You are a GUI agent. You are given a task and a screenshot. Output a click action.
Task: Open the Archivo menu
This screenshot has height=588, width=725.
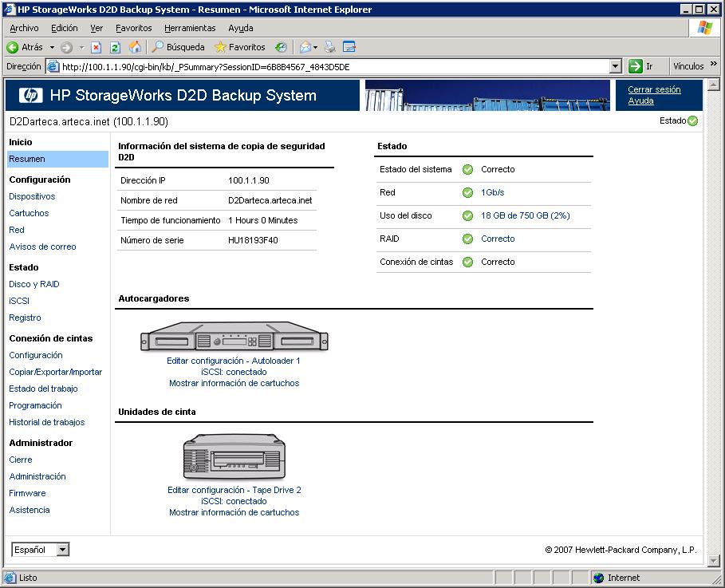[24, 28]
